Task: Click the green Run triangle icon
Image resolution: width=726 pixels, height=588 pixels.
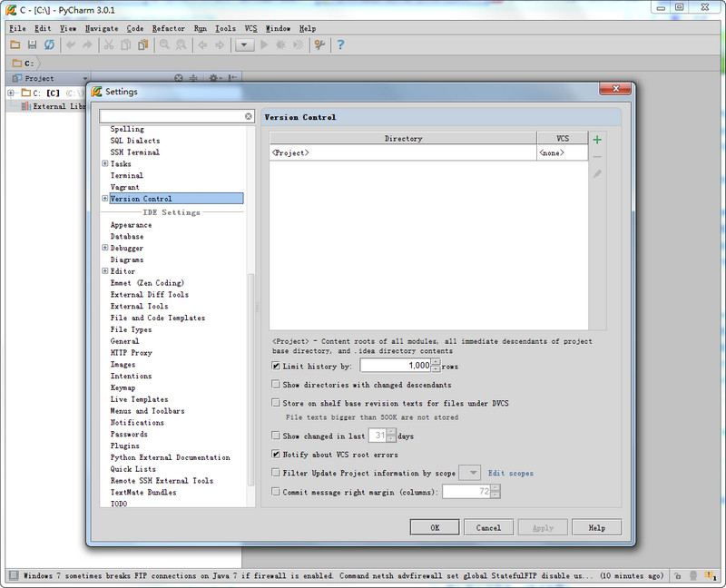Action: [x=264, y=44]
